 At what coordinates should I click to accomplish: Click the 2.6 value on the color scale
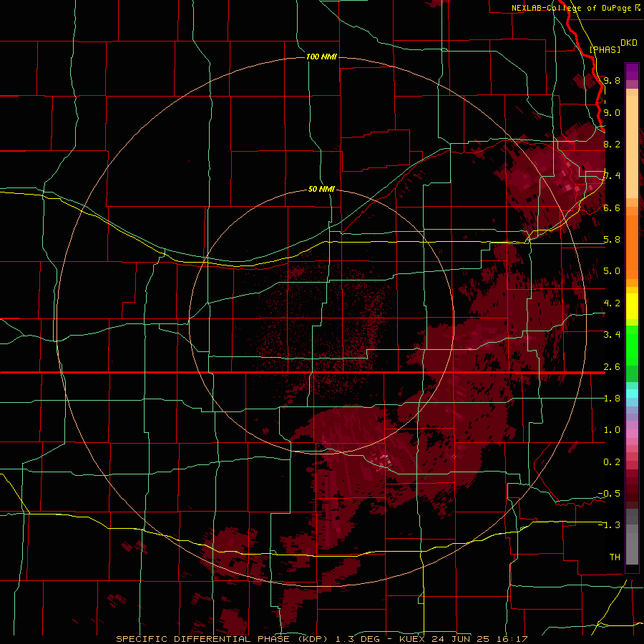[612, 367]
